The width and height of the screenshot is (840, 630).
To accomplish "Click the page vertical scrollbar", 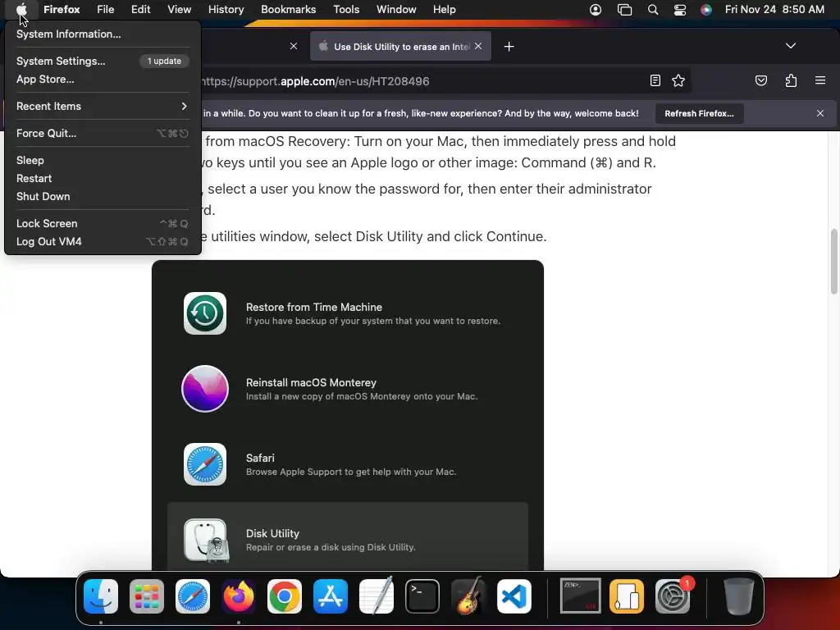I will pos(833,262).
